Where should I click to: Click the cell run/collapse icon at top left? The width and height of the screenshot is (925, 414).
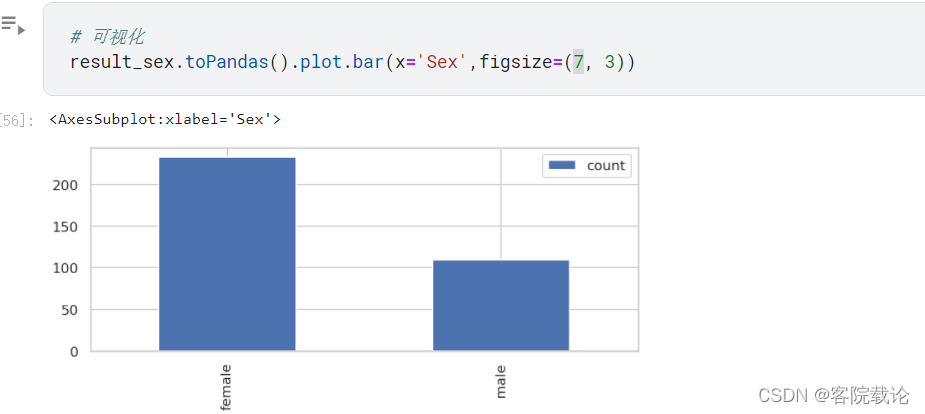12,26
